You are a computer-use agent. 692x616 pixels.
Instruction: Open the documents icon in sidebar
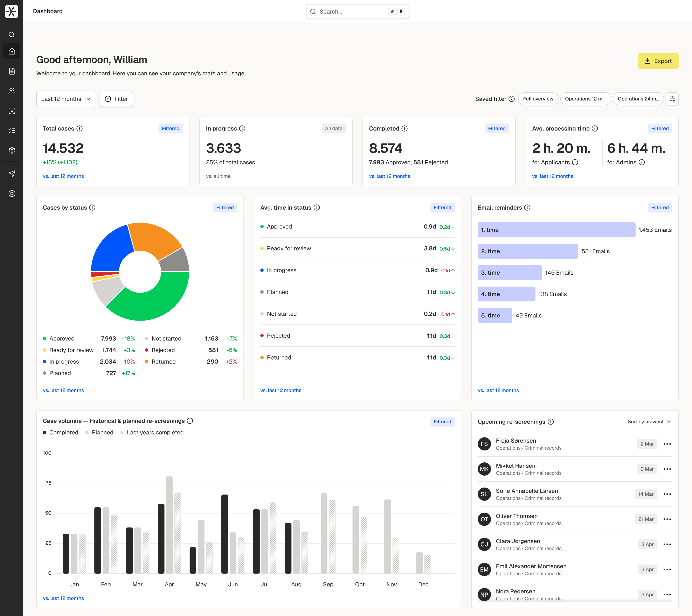[x=12, y=71]
